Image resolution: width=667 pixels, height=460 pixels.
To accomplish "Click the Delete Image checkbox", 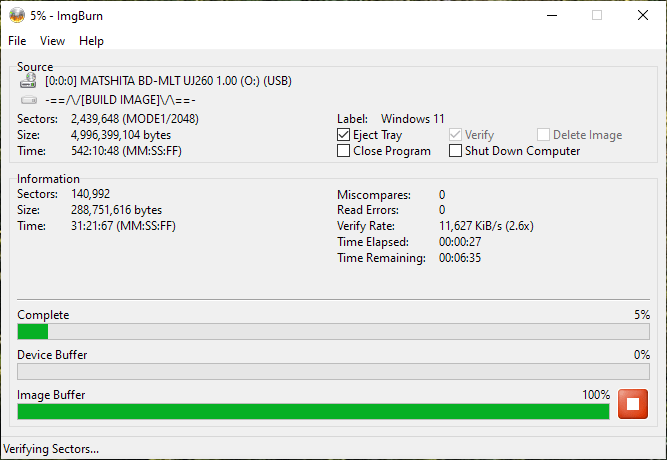I will coord(543,135).
